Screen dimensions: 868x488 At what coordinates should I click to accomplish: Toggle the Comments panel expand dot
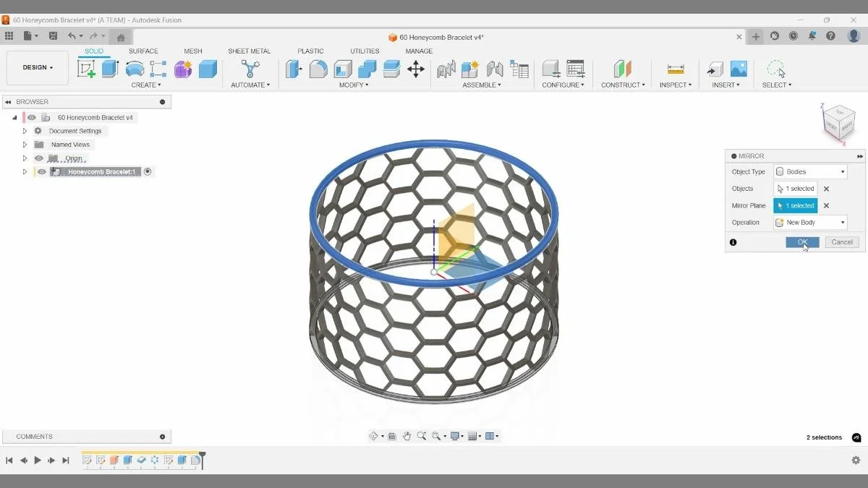tap(162, 437)
